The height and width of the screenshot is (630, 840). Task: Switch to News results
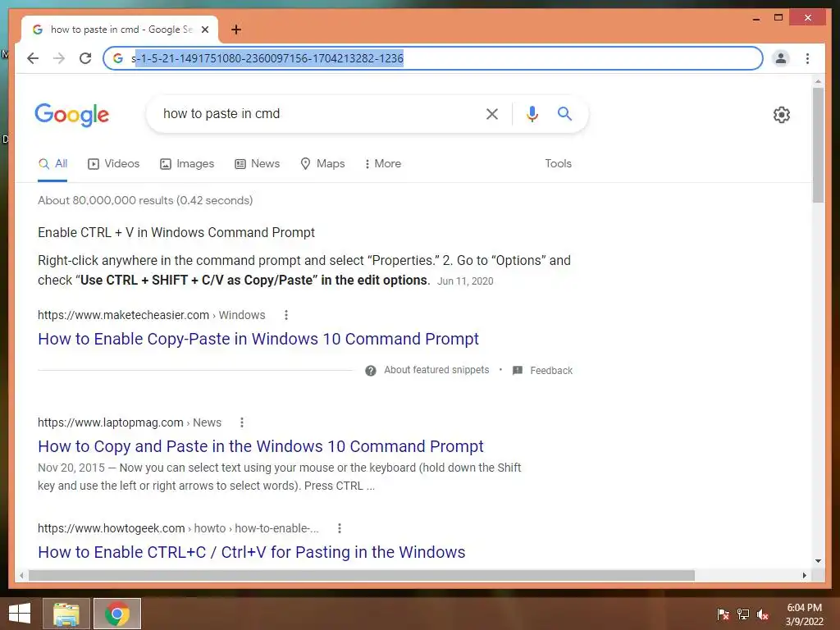(257, 164)
